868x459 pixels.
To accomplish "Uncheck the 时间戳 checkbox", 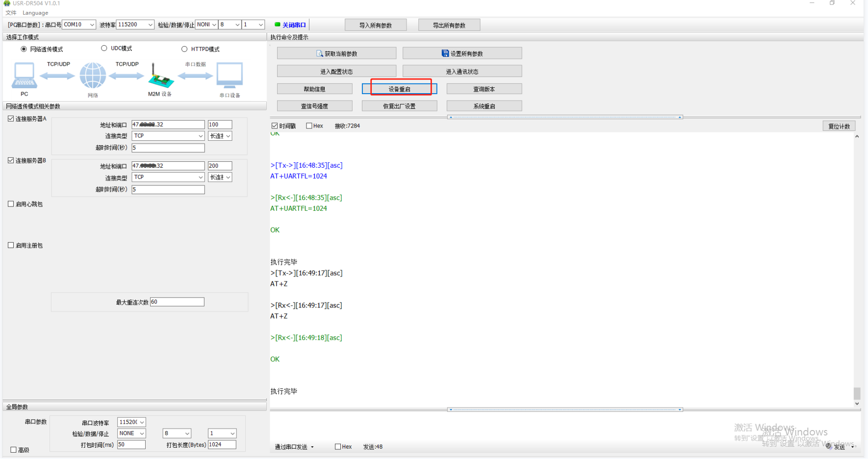I will pyautogui.click(x=275, y=126).
